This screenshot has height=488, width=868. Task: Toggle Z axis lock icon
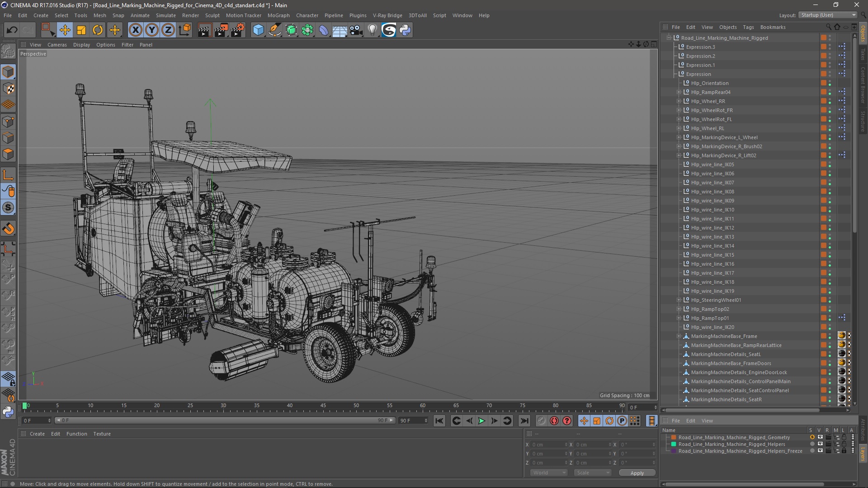[x=168, y=30]
